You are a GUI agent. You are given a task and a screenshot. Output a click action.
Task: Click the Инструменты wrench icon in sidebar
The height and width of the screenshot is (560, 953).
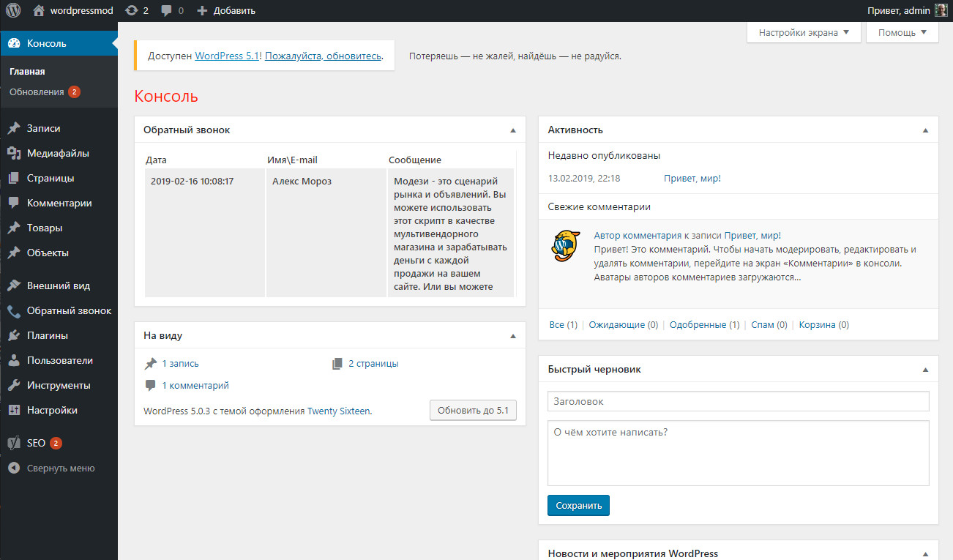click(x=14, y=385)
